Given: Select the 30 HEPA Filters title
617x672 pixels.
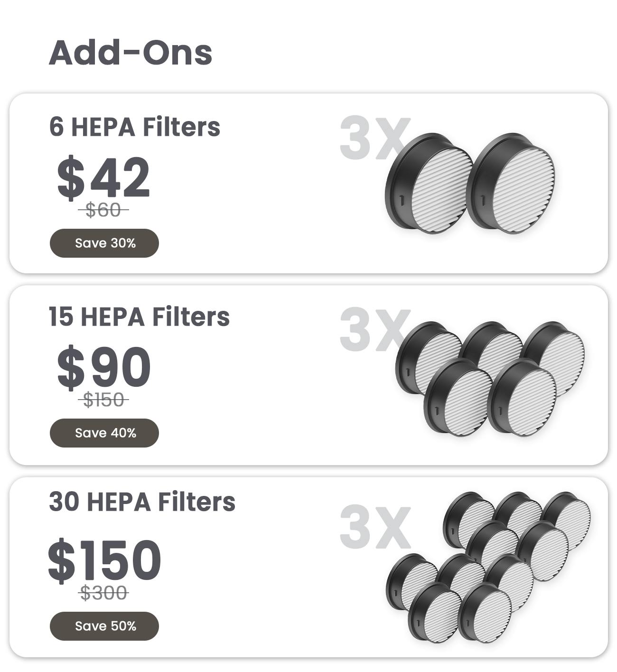Looking at the screenshot, I should 142,502.
